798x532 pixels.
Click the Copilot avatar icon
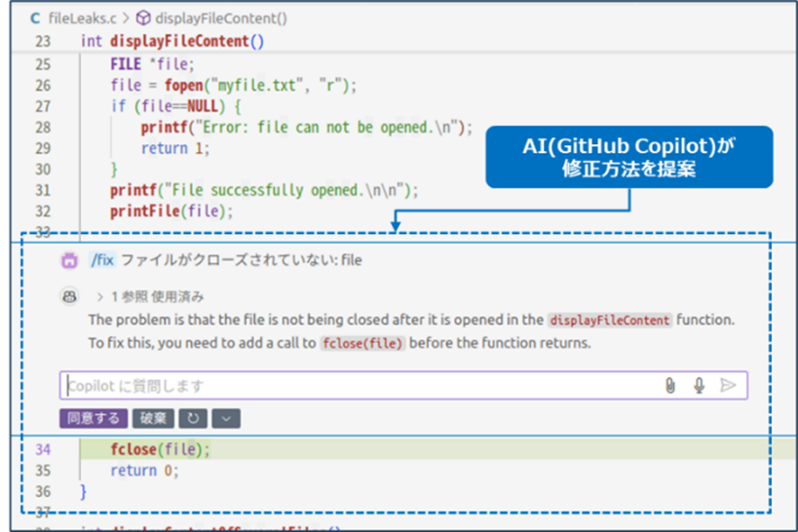[x=70, y=296]
